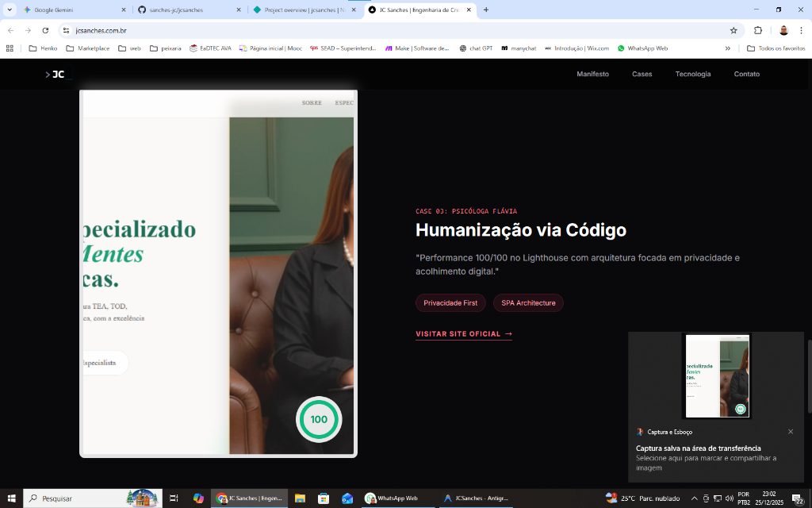Launch Copilot from the taskbar
This screenshot has width=812, height=508.
(198, 498)
